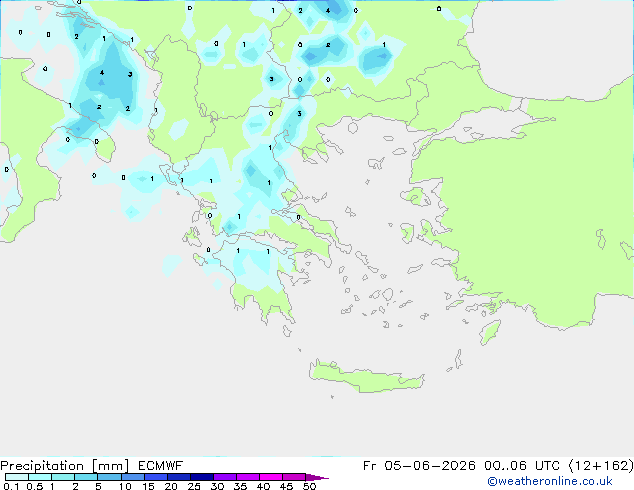The width and height of the screenshot is (634, 490).
Task: Click the 40–45 mm magenta swatch
Action: (x=271, y=477)
